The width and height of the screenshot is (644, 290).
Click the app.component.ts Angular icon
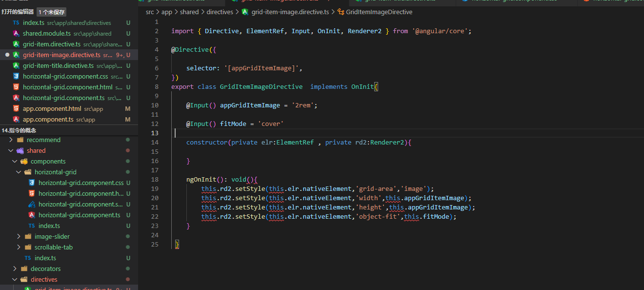pos(16,120)
